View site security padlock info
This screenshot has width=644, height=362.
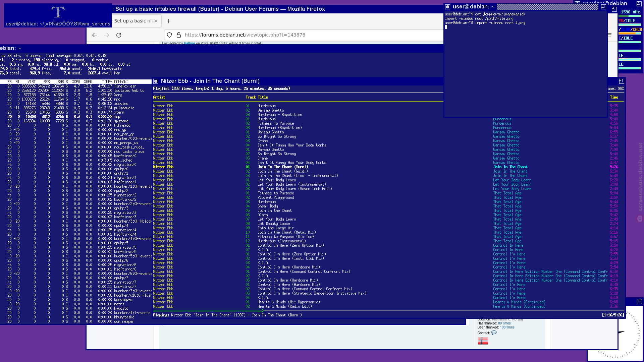[179, 35]
